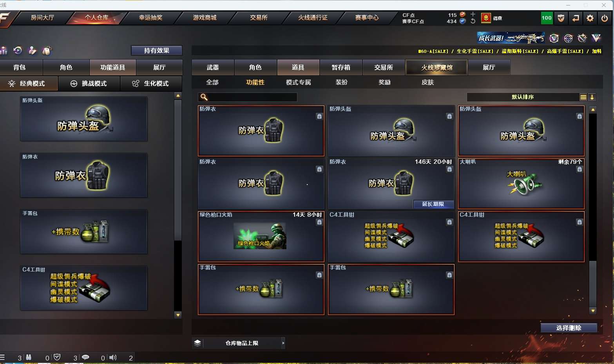614x364 pixels.
Task: Open the shield icon in top bar
Action: click(561, 18)
